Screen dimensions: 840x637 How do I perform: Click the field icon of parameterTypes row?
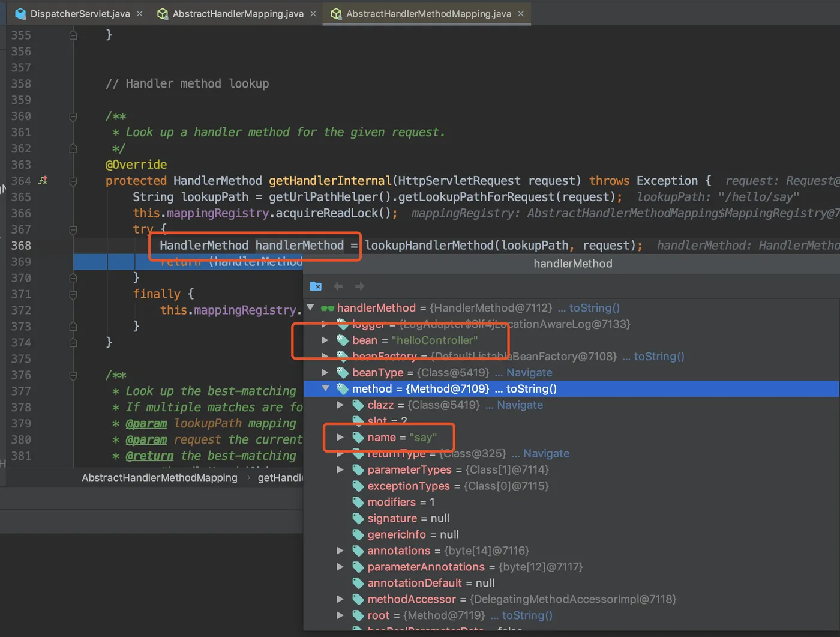[x=358, y=469]
